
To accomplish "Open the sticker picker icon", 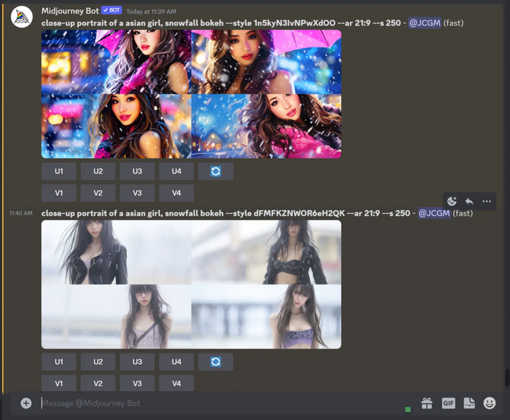I will [x=469, y=403].
